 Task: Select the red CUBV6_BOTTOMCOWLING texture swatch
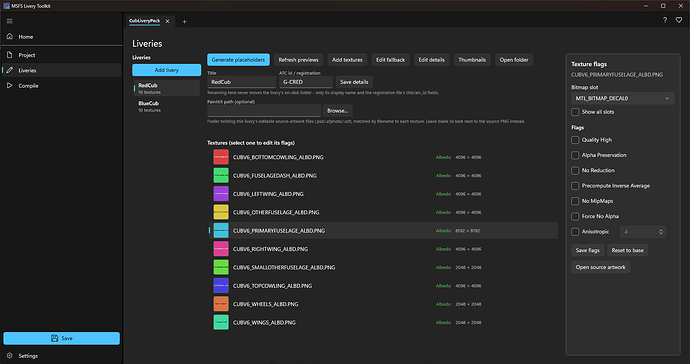click(221, 157)
